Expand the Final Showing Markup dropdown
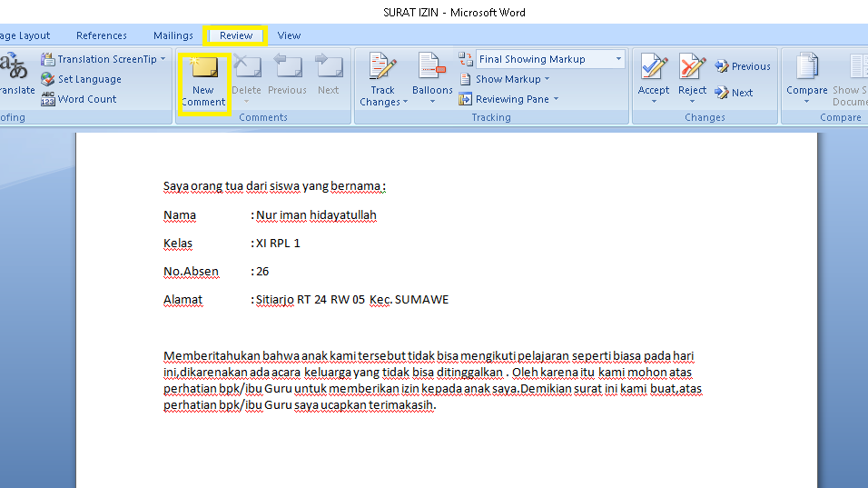Viewport: 868px width, 488px height. coord(619,59)
